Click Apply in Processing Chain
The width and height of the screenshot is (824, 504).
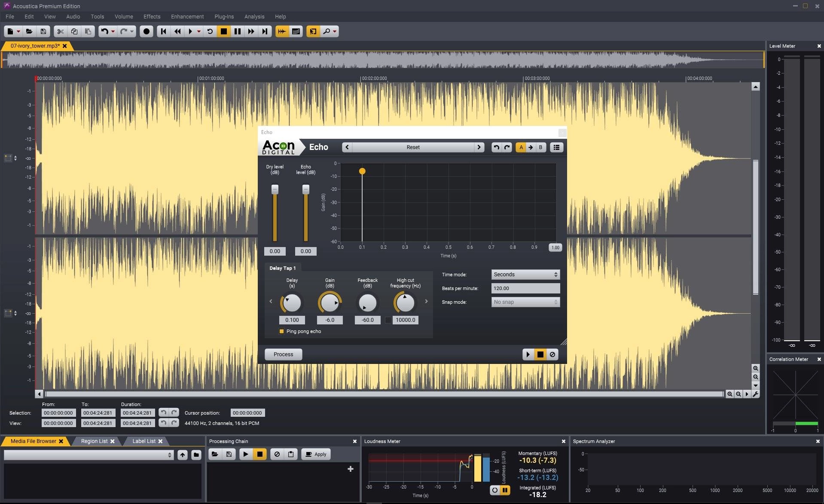[x=316, y=454]
